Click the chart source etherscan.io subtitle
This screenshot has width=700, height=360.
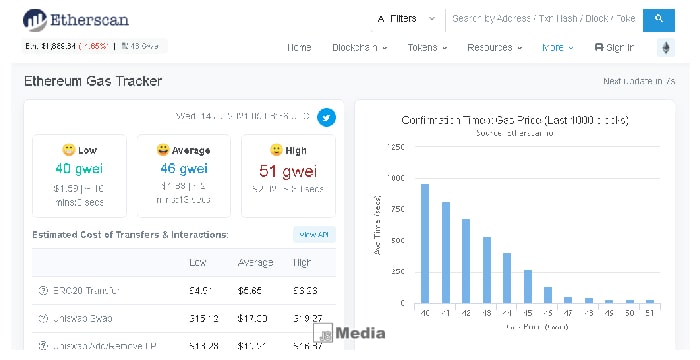coord(515,133)
